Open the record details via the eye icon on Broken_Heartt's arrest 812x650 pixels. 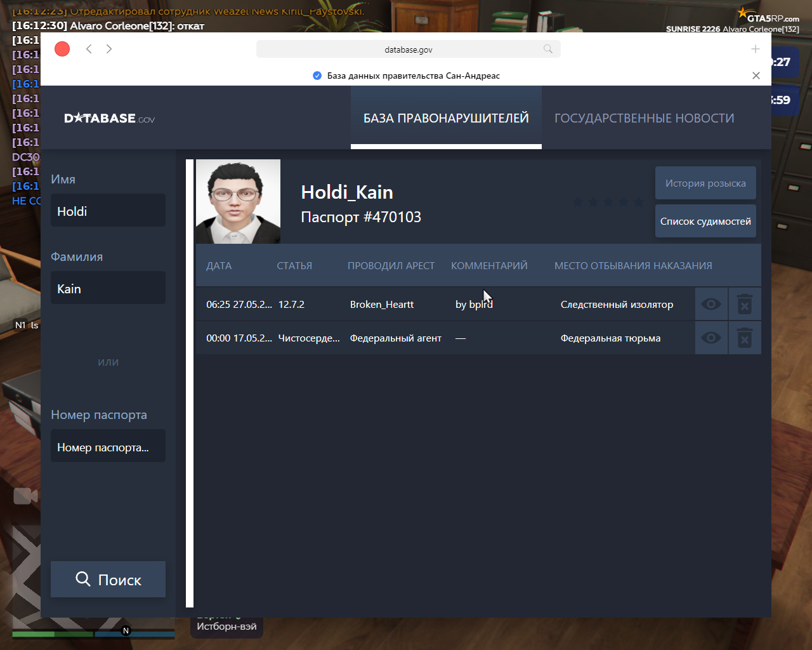click(x=711, y=304)
